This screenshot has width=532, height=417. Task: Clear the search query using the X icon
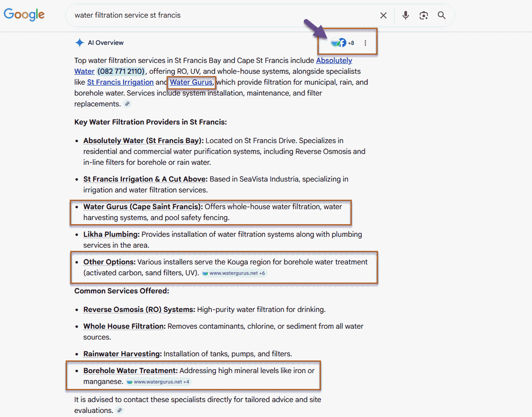(383, 15)
